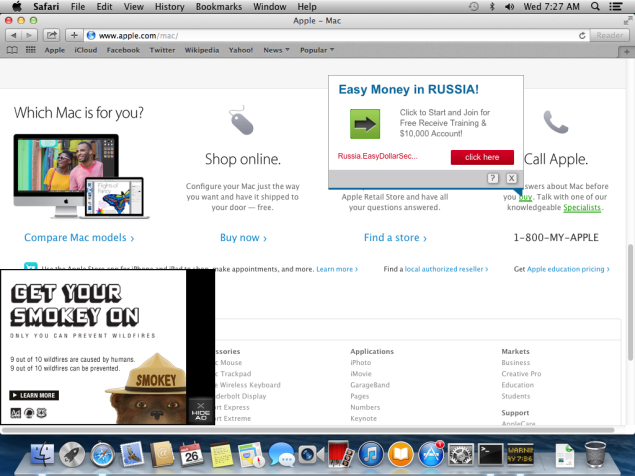The height and width of the screenshot is (476, 635).
Task: Open Photo Booth in the Dock
Action: click(x=341, y=454)
